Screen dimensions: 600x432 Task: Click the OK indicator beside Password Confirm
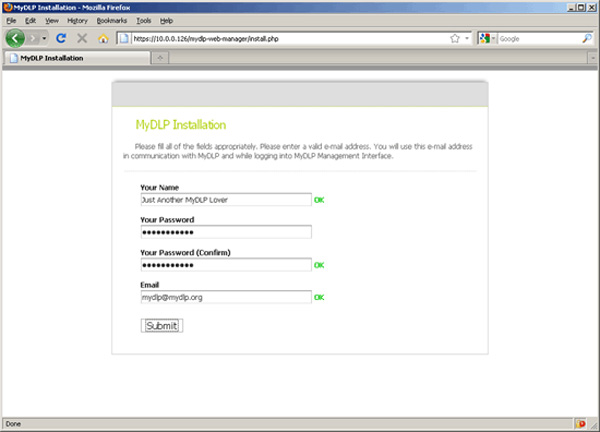click(x=319, y=265)
